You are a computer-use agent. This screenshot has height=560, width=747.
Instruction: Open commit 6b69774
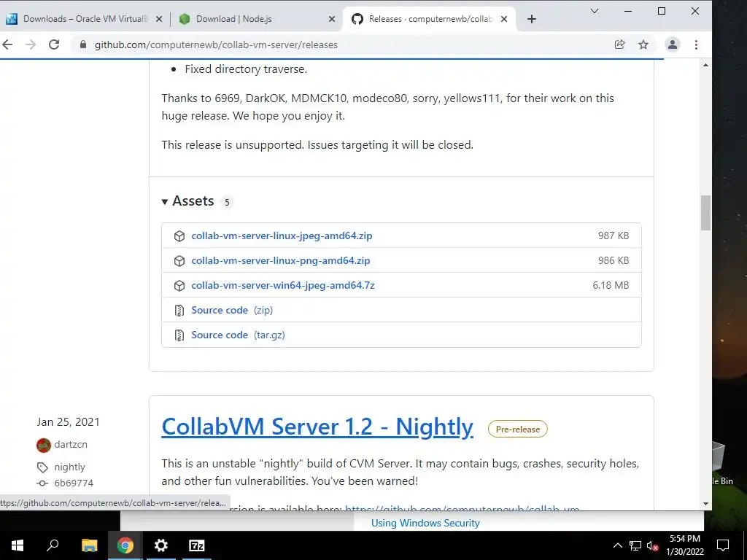coord(74,483)
